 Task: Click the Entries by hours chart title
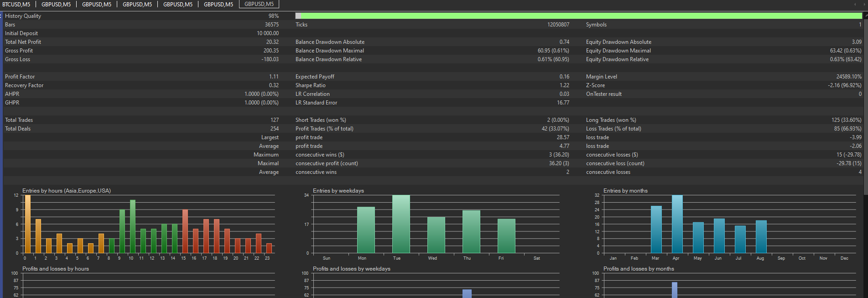tap(67, 191)
